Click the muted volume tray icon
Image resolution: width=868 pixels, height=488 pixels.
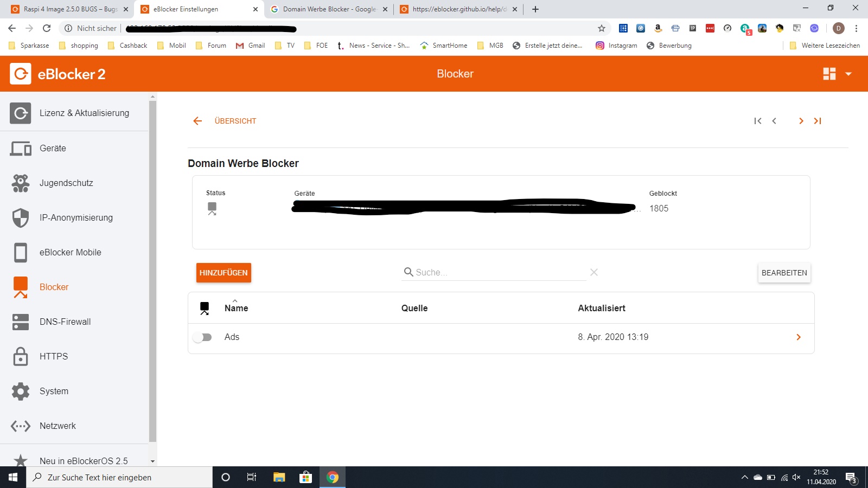(796, 477)
